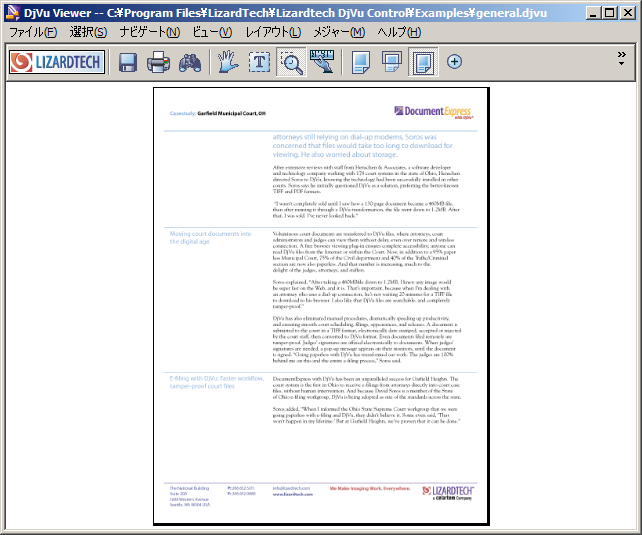Click the 'Garfield Municipal Court, OH' title text
Viewport: 642px width, 535px height.
pos(232,113)
